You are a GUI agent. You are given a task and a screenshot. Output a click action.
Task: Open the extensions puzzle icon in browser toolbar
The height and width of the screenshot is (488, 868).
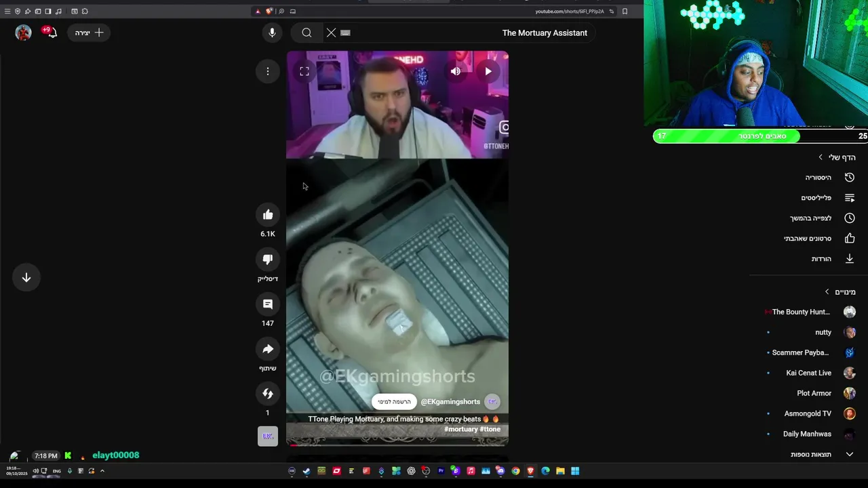85,11
